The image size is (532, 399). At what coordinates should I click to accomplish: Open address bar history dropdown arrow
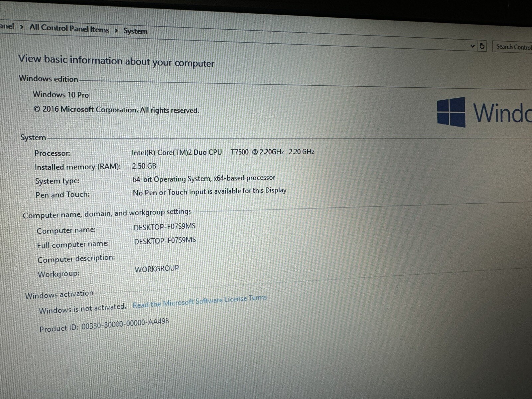click(x=472, y=46)
